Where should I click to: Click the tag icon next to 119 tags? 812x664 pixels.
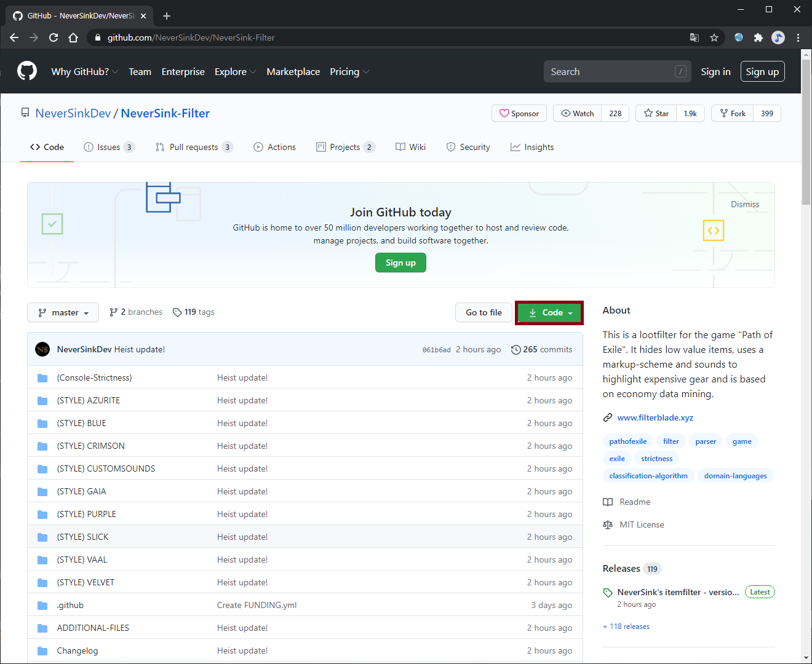[177, 312]
